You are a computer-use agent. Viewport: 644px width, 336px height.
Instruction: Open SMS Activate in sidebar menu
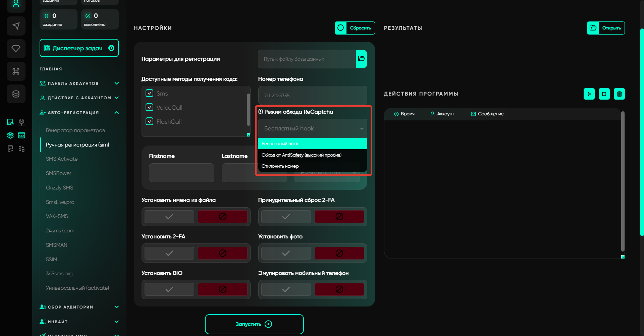click(x=62, y=159)
